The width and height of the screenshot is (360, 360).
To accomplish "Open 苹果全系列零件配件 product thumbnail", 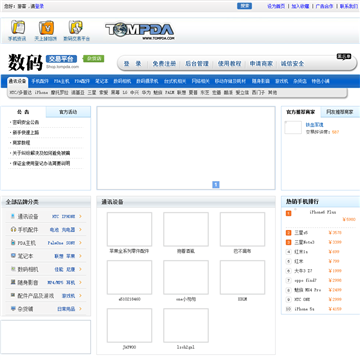I will point(129,229).
